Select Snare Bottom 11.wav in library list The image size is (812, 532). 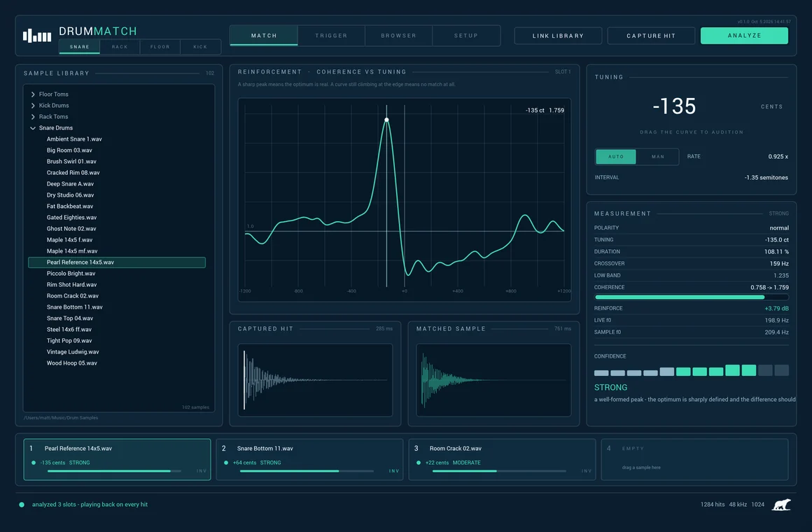116,307
